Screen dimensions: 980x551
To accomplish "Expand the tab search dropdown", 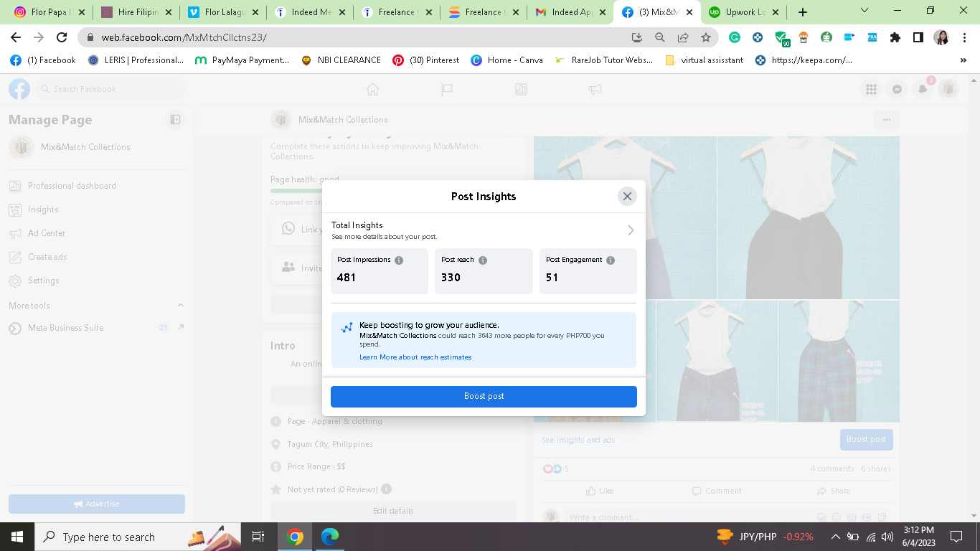I will point(864,11).
